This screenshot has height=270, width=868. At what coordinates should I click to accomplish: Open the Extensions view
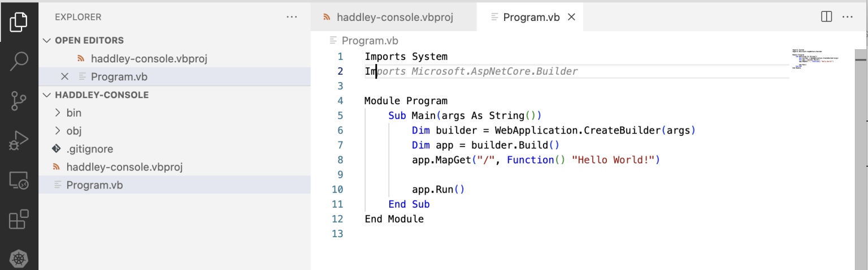point(19,220)
